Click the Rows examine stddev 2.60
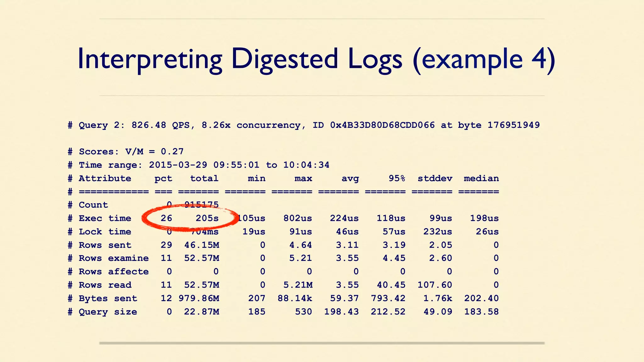This screenshot has width=644, height=362. pos(441,258)
